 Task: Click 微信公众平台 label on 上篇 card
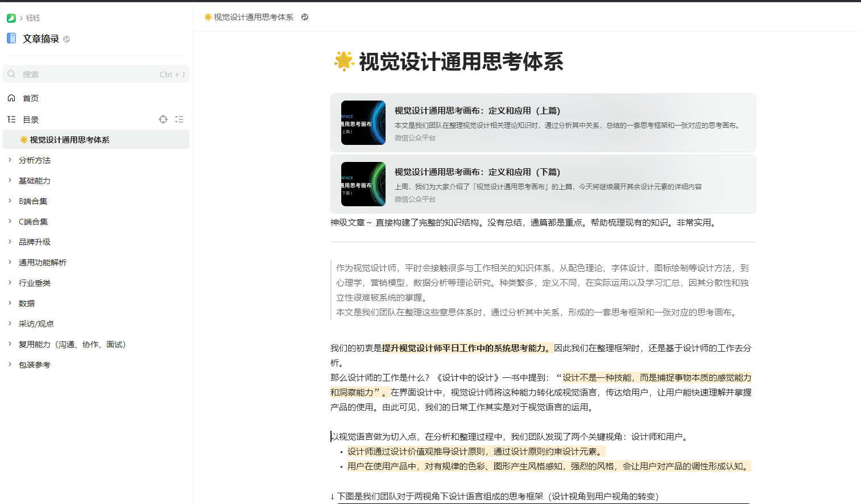pos(415,138)
